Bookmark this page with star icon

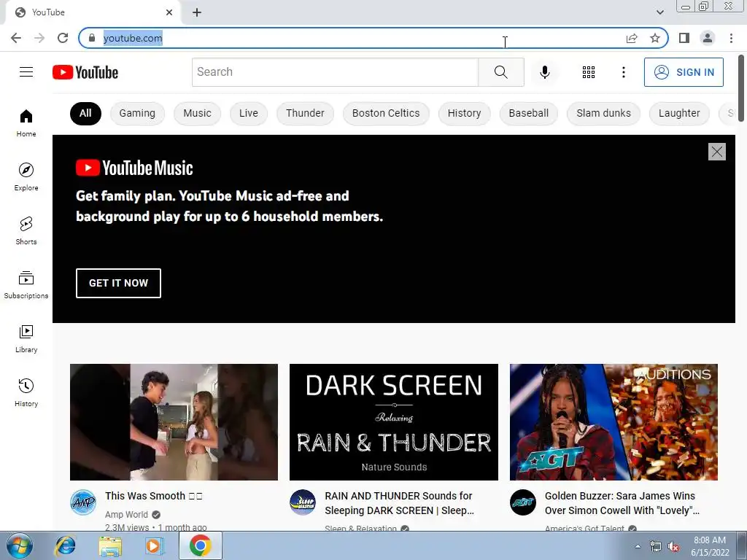[x=655, y=38]
